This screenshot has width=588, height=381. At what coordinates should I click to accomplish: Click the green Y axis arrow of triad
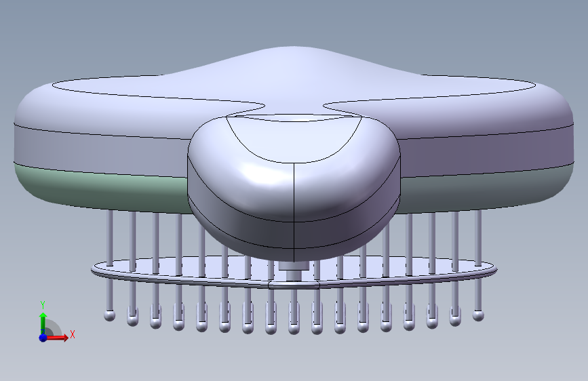pyautogui.click(x=43, y=323)
